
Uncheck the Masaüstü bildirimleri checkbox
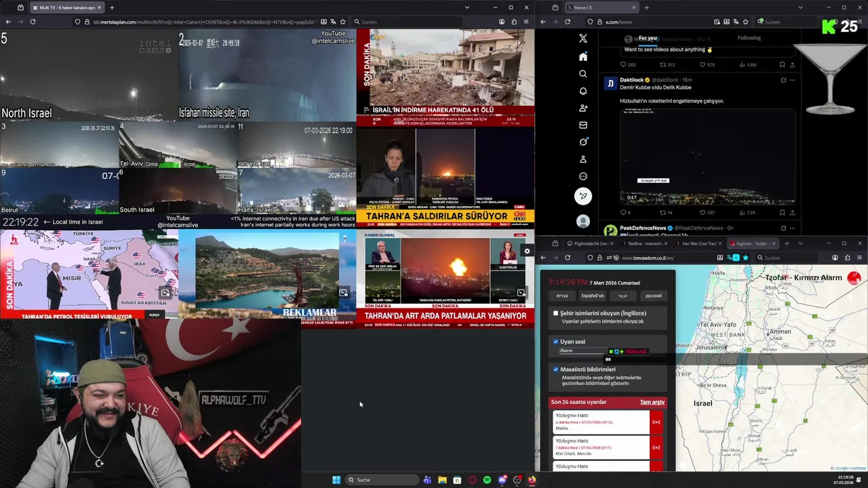556,369
